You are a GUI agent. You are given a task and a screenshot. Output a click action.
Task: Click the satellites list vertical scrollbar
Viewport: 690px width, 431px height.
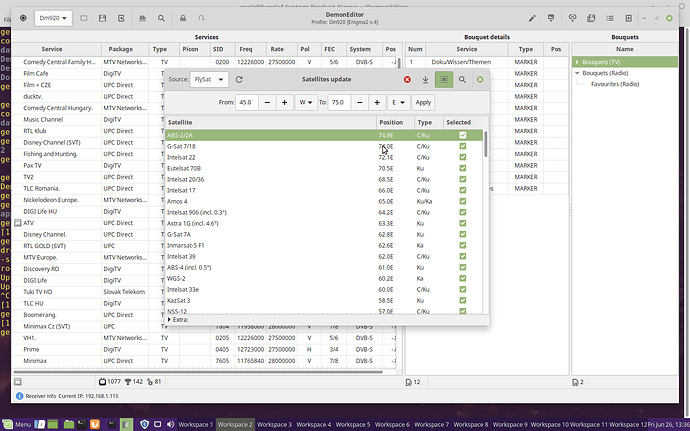(485, 144)
